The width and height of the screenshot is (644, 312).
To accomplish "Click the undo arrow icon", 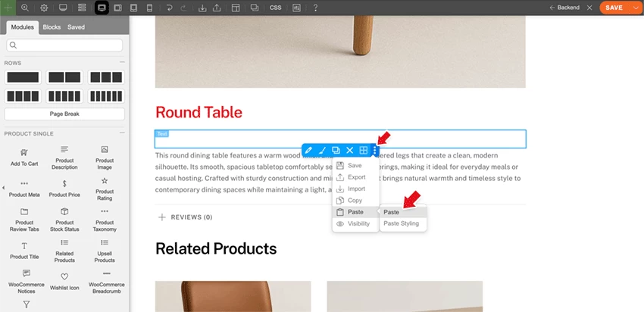I will pyautogui.click(x=169, y=8).
